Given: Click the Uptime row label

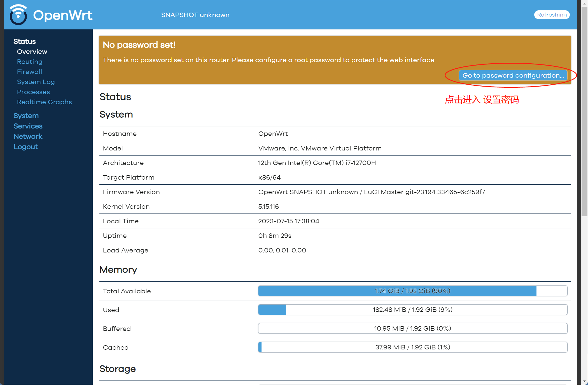Looking at the screenshot, I should (115, 236).
